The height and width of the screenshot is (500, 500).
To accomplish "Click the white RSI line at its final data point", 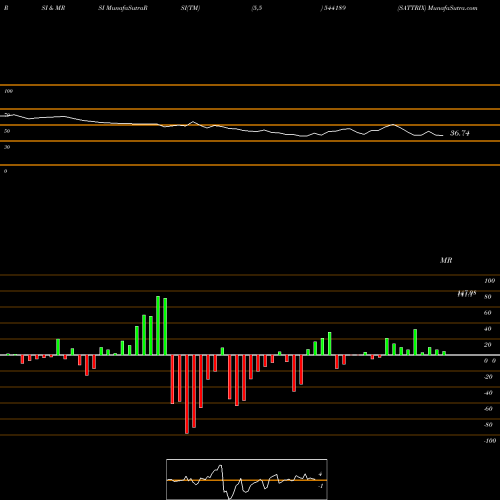I will click(x=443, y=135).
